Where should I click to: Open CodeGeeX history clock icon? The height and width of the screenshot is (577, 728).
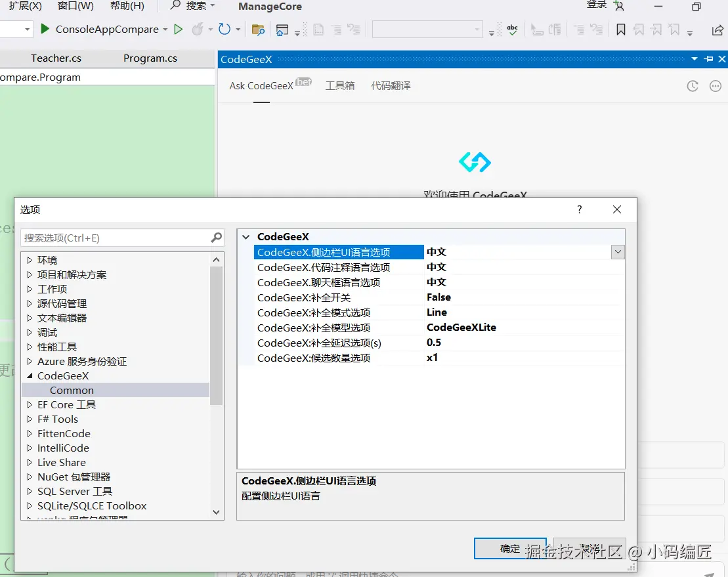click(693, 86)
